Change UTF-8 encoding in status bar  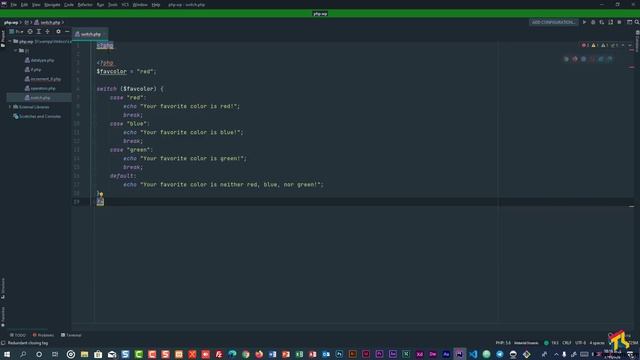pyautogui.click(x=580, y=343)
